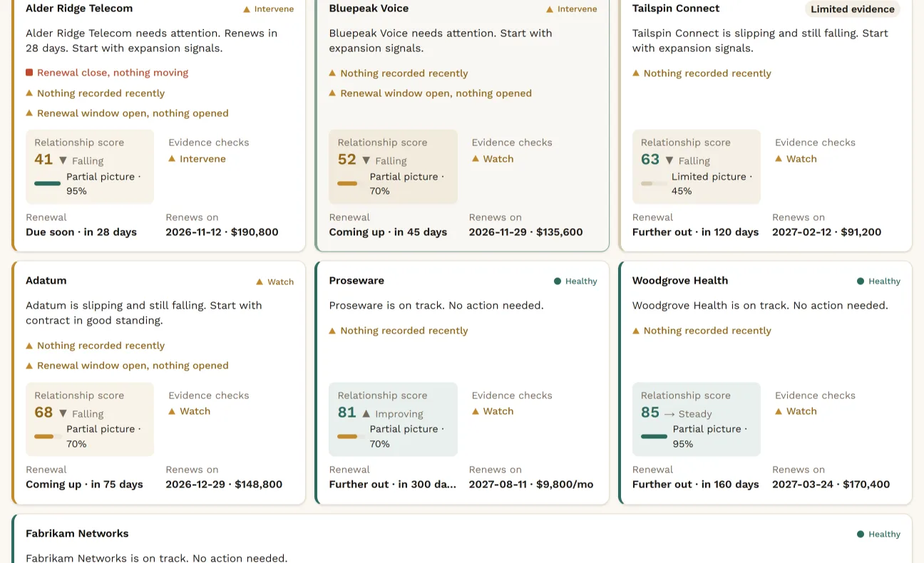Image resolution: width=924 pixels, height=563 pixels.
Task: Click the triangle before Tailspin Connect's 'Nothing recorded recently'
Action: (x=636, y=73)
